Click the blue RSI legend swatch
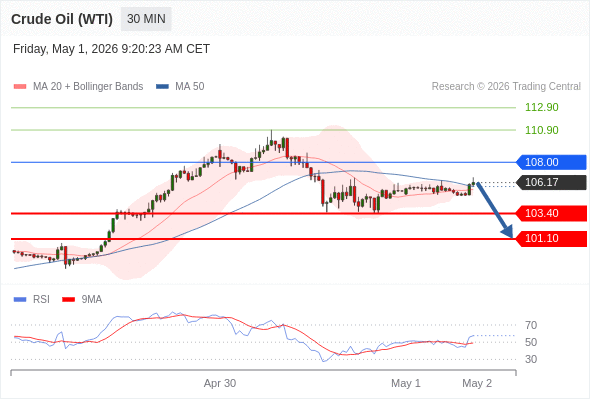The width and height of the screenshot is (590, 400). [20, 300]
